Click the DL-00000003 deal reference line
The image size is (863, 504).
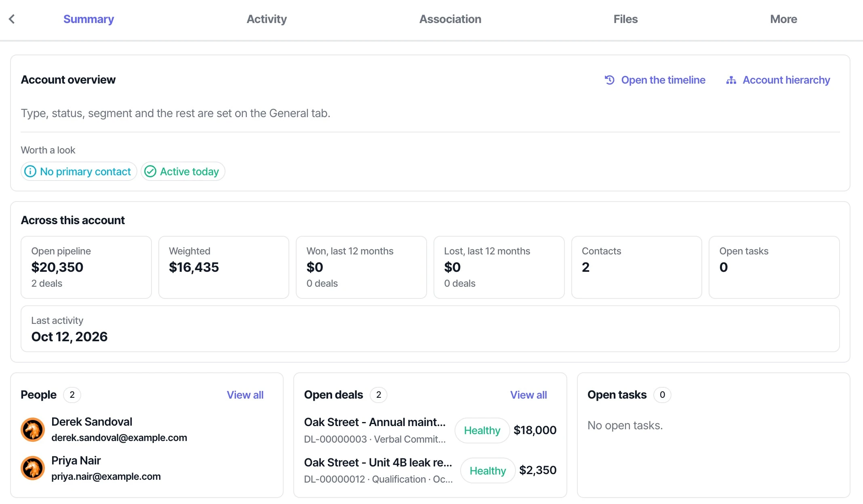click(375, 439)
